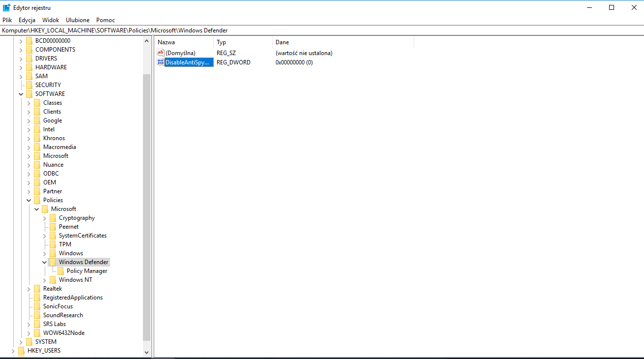
Task: Expand the SRS Labs key
Action: point(28,324)
